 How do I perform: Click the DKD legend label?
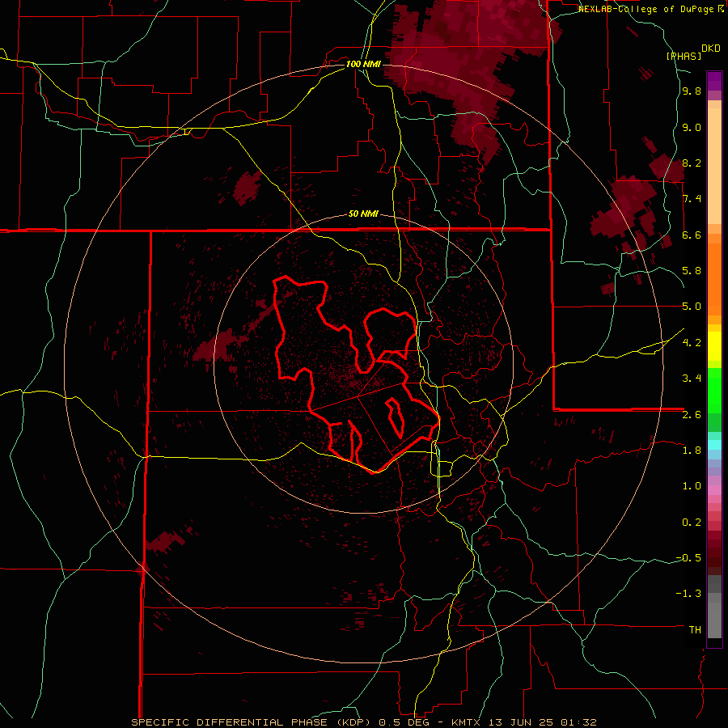tap(710, 49)
